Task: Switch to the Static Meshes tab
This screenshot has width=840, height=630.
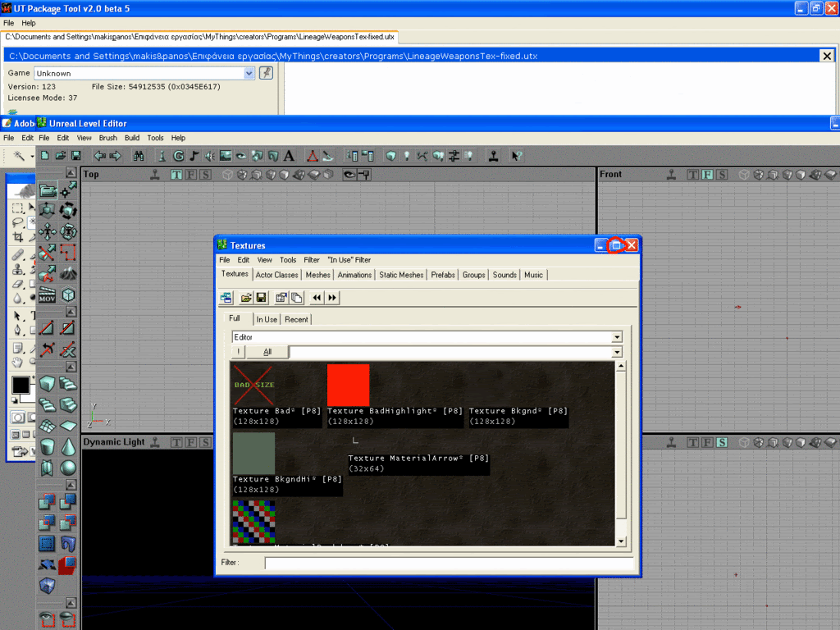Action: coord(401,275)
